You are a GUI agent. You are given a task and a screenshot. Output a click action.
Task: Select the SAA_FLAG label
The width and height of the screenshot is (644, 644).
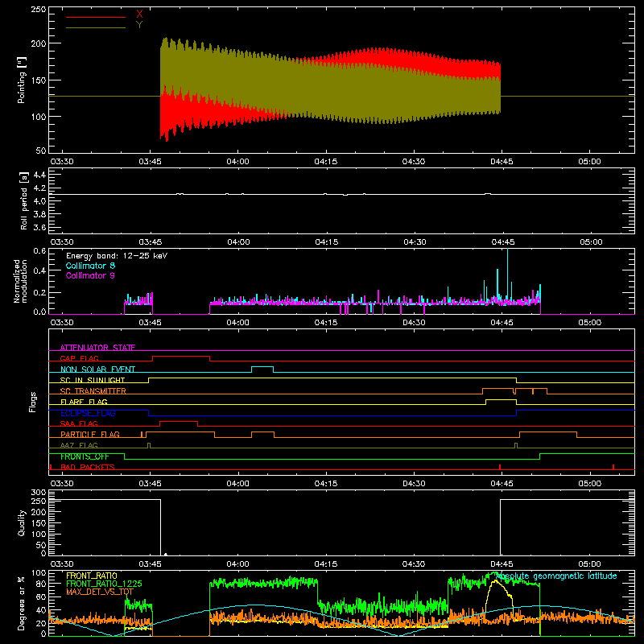79,423
